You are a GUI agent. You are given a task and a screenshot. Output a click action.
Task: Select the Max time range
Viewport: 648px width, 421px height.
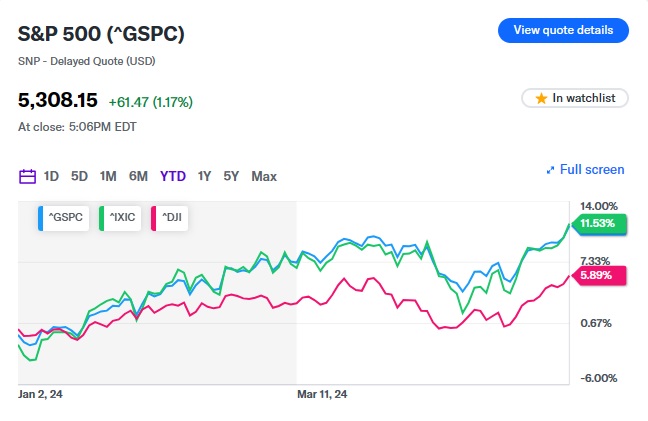pyautogui.click(x=264, y=176)
